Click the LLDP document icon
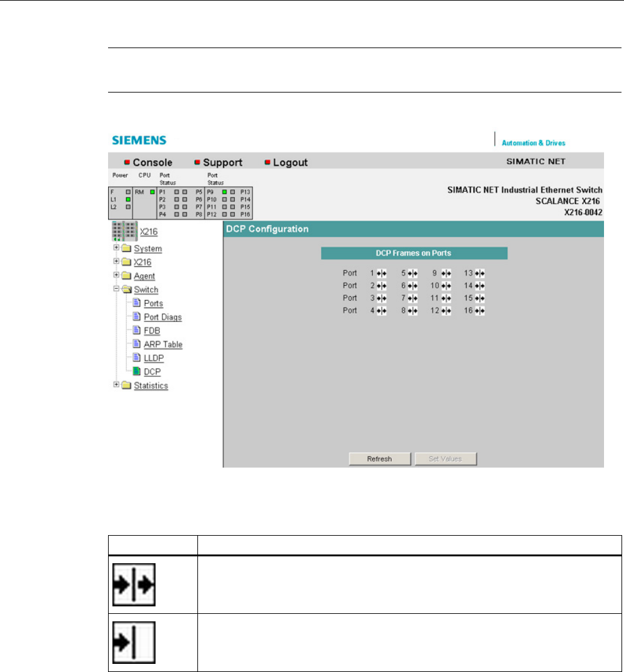 click(137, 358)
